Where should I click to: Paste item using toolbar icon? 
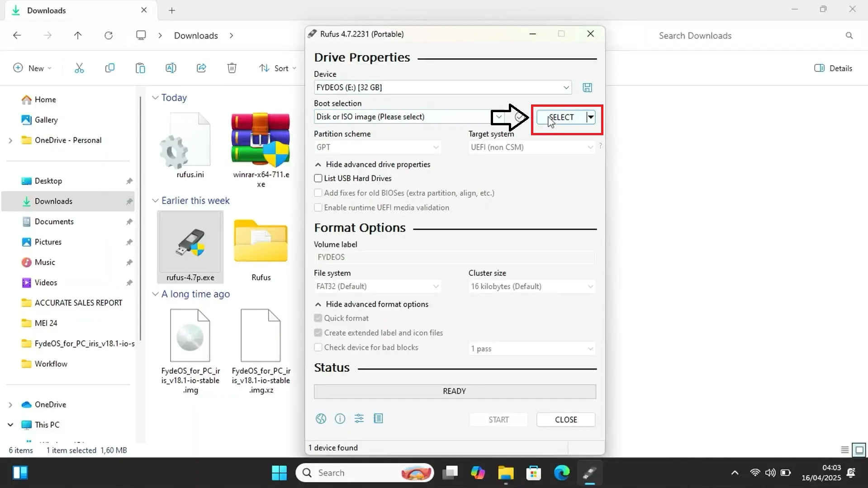(140, 68)
